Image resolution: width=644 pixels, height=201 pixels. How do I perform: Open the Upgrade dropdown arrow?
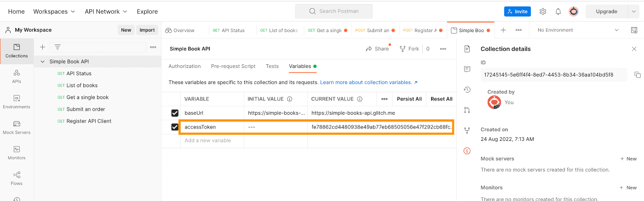pos(633,11)
